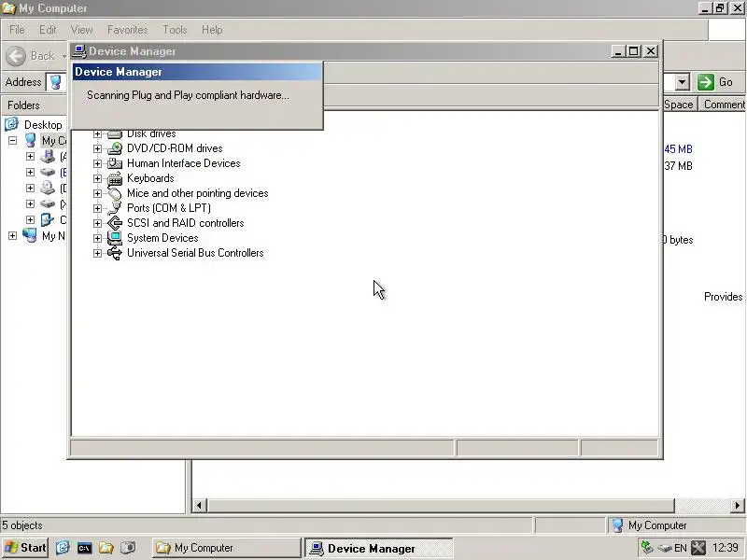
Task: Open the folder icon in Quick Launch
Action: (106, 548)
